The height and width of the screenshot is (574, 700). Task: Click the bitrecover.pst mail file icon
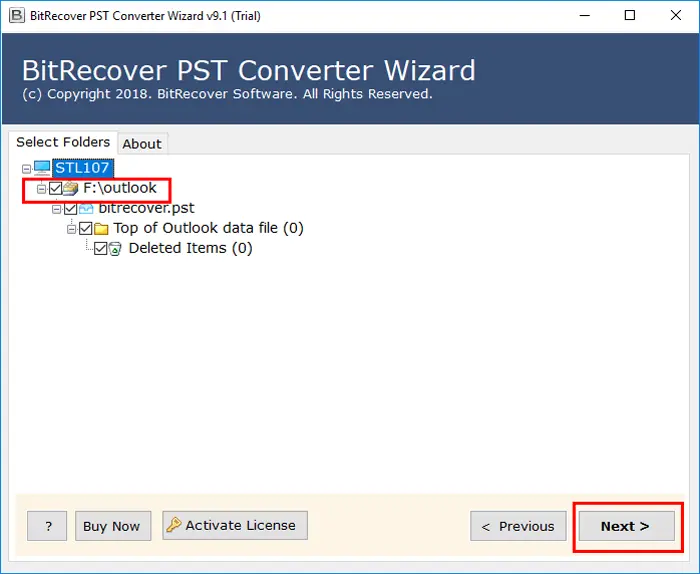coord(86,208)
